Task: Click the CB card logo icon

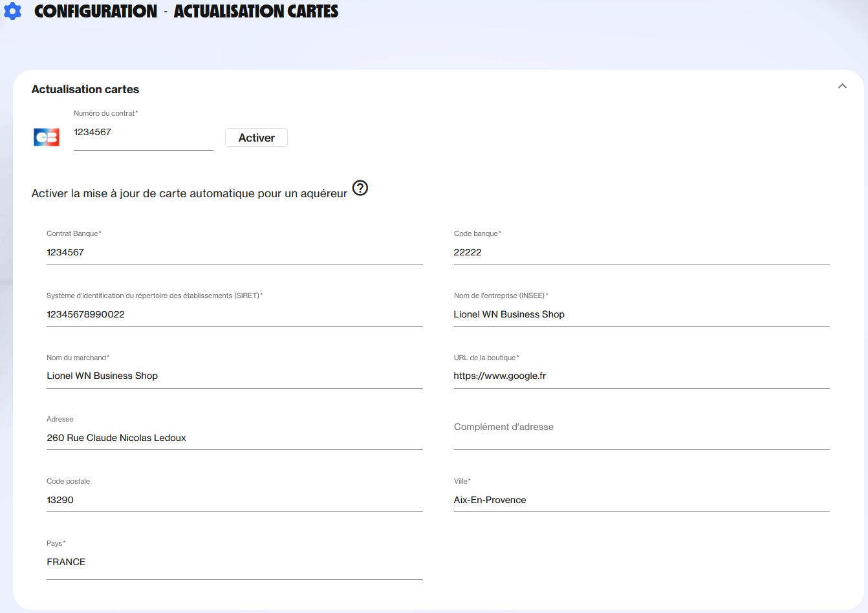Action: point(47,137)
